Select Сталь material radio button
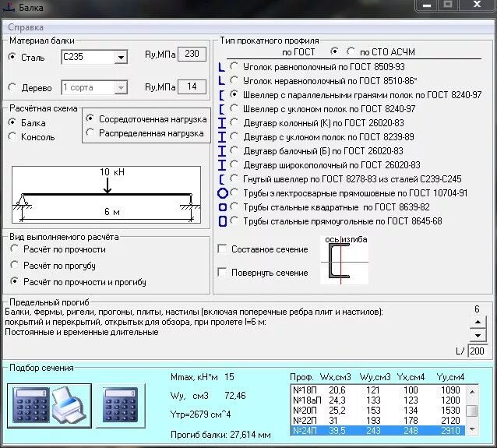Viewport: 497px width, 448px height. (12, 57)
